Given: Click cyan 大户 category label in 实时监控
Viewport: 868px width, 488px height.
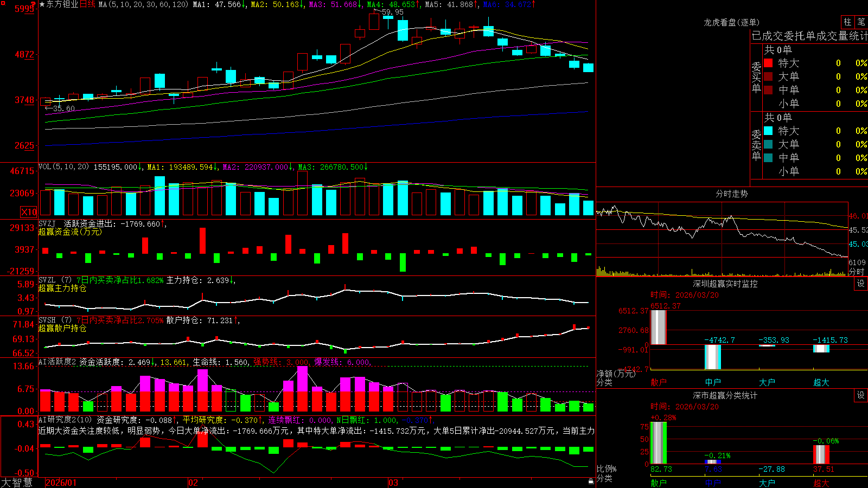Looking at the screenshot, I should 767,382.
